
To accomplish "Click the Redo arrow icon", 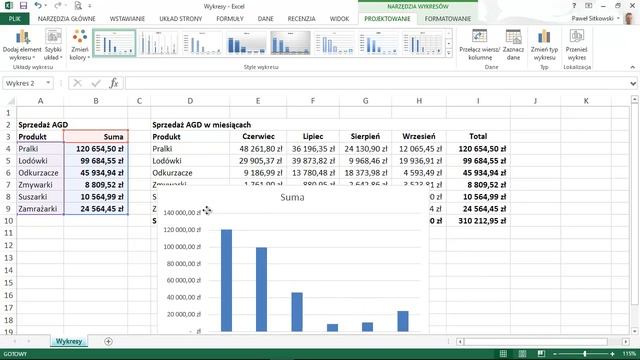I will point(58,6).
